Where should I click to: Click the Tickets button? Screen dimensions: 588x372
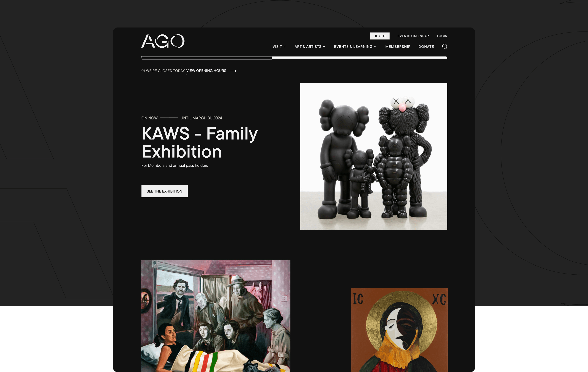pos(379,36)
